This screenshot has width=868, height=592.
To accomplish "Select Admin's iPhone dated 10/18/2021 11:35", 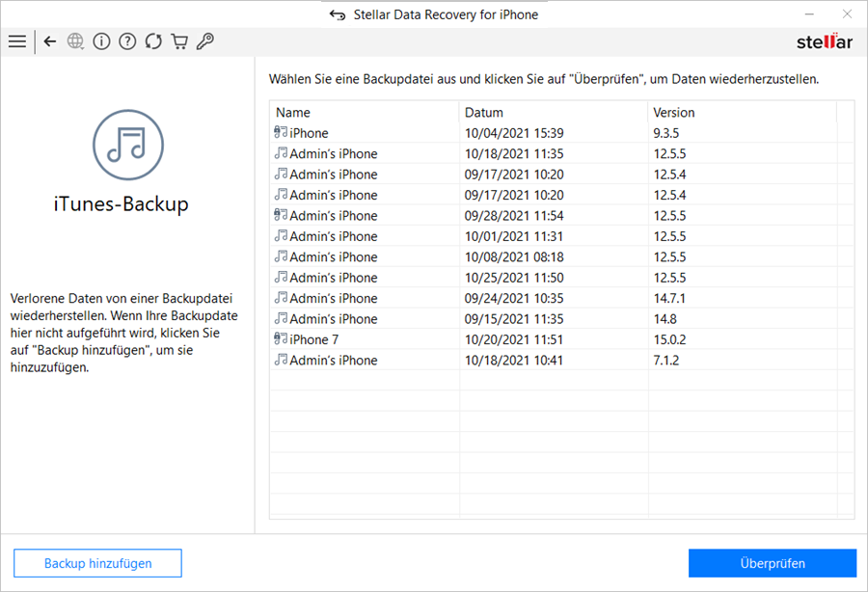I will coord(334,154).
